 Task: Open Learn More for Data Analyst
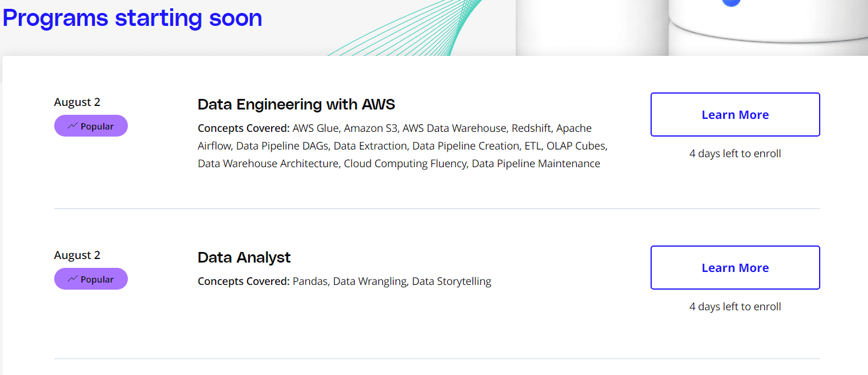pos(735,268)
